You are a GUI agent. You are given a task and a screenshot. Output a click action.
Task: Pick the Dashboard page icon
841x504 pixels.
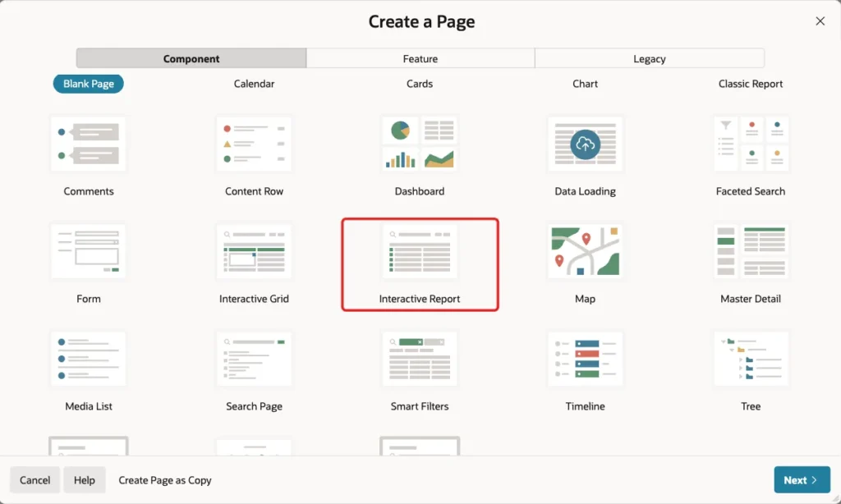click(x=420, y=144)
